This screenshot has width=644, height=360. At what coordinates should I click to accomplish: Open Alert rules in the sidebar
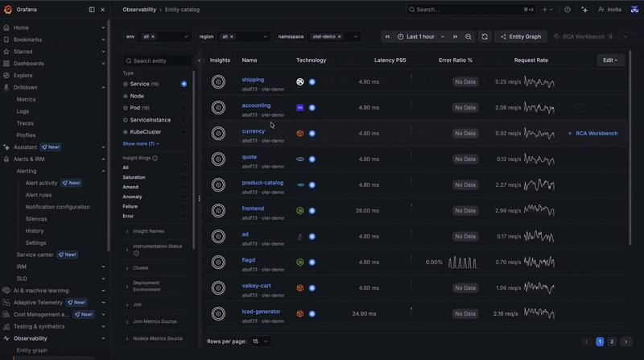point(39,195)
